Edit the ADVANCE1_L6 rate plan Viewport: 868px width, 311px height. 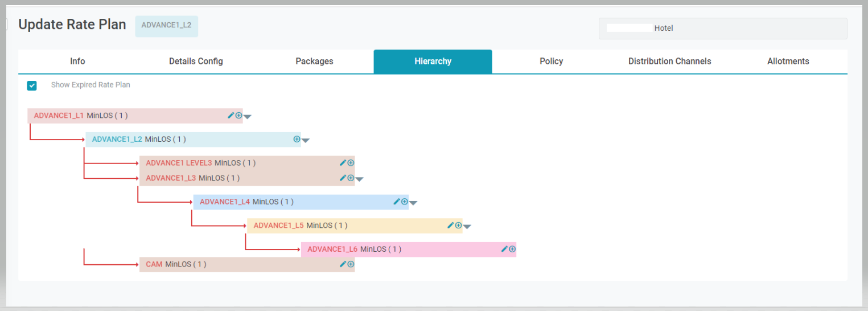pyautogui.click(x=504, y=249)
